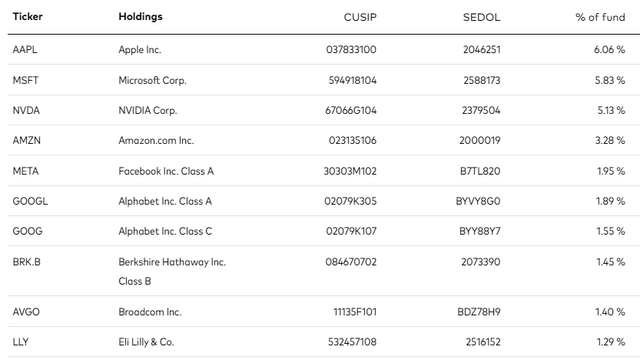This screenshot has width=640, height=360.
Task: Click Amazon.com Inc. holding name
Action: 156,140
